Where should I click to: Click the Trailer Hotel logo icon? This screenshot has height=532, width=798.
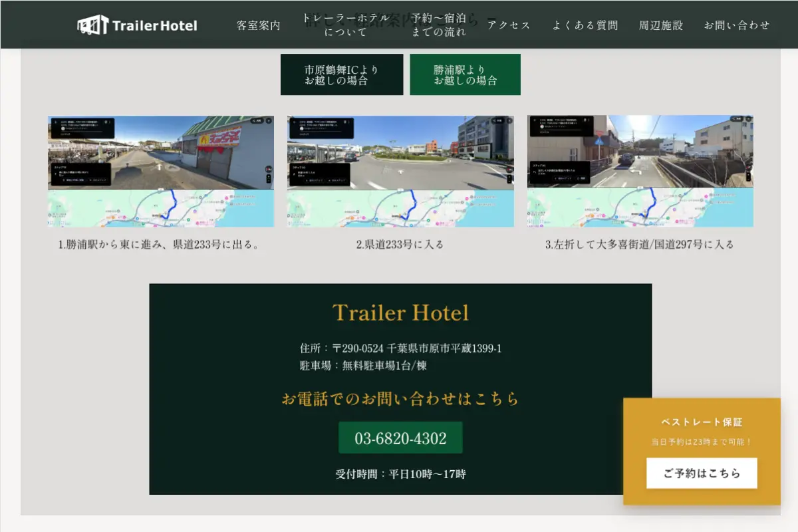(x=92, y=25)
